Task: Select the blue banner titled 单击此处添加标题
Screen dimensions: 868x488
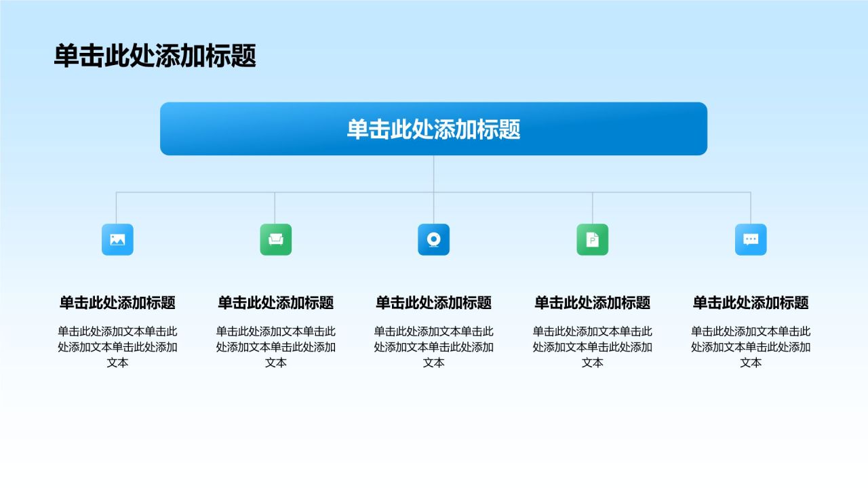Action: [434, 129]
